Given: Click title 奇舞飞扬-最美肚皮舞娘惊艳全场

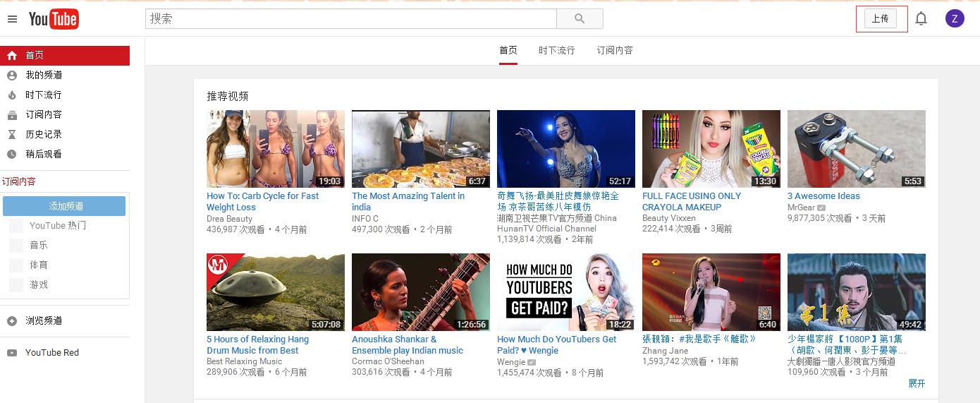Looking at the screenshot, I should 558,201.
